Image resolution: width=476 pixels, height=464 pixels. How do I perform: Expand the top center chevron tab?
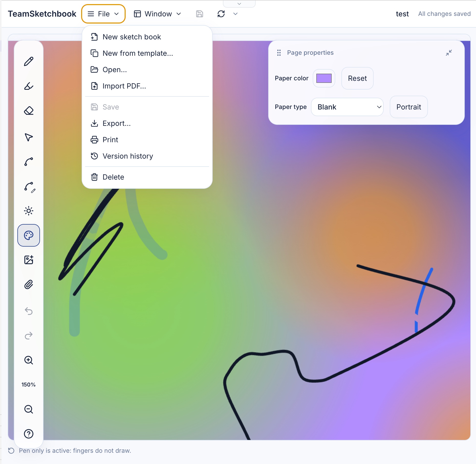[x=239, y=4]
